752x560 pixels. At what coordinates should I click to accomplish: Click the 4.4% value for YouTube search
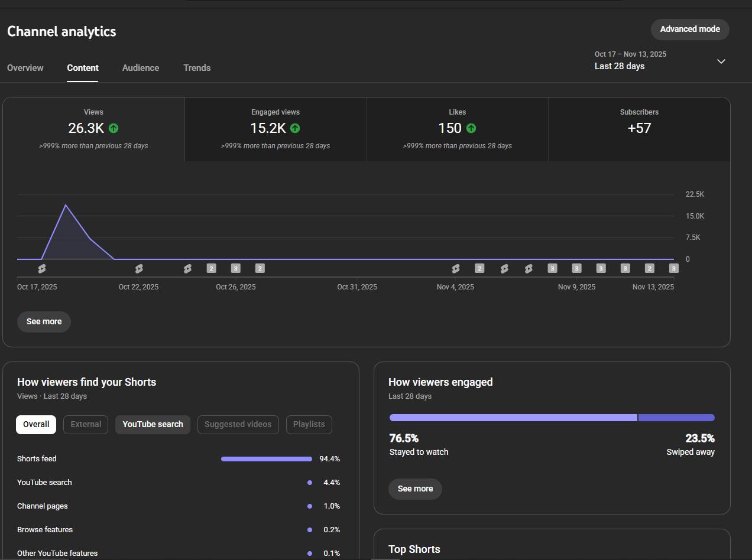click(332, 483)
